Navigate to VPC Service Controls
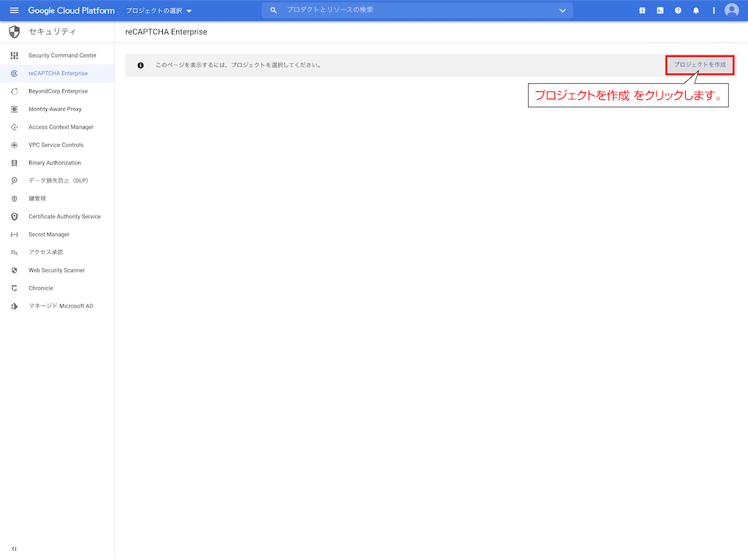Image resolution: width=748 pixels, height=560 pixels. [56, 145]
